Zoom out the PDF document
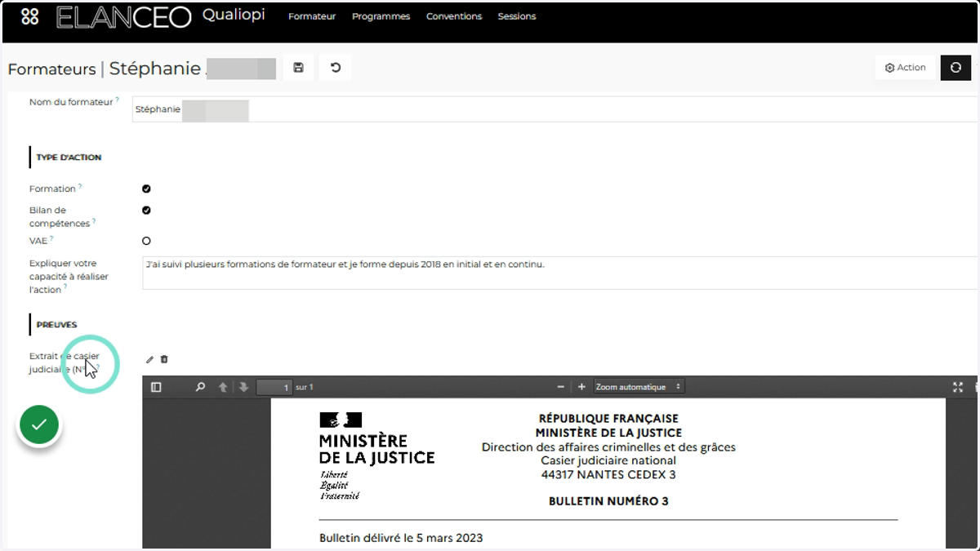This screenshot has width=980, height=551. (x=561, y=387)
